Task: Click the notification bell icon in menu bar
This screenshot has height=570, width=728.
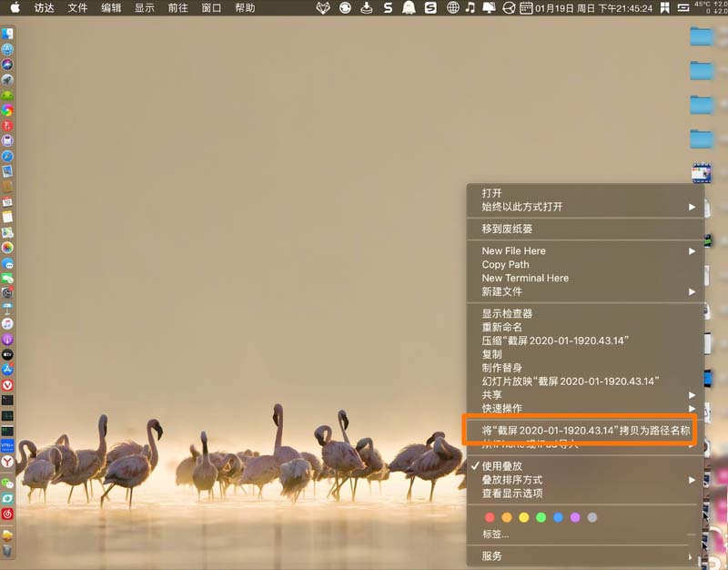Action: pyautogui.click(x=407, y=8)
